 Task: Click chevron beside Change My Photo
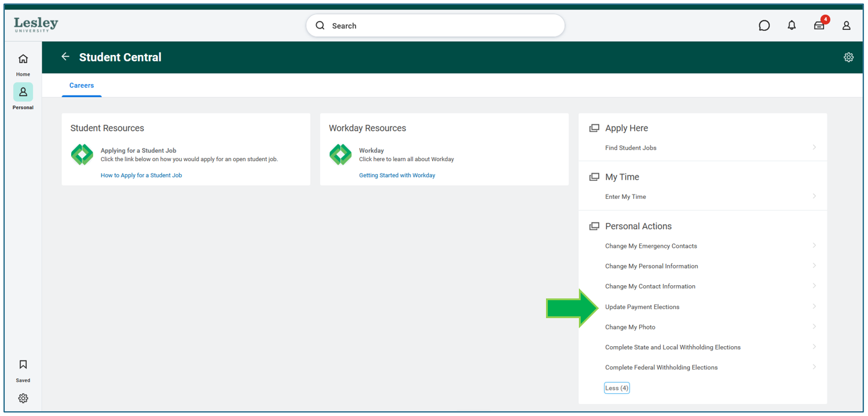pos(814,326)
